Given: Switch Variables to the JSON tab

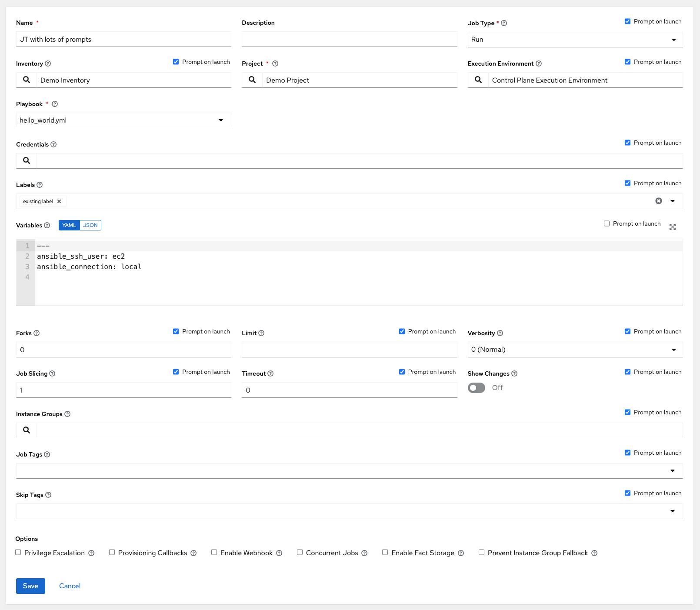Looking at the screenshot, I should pos(90,225).
